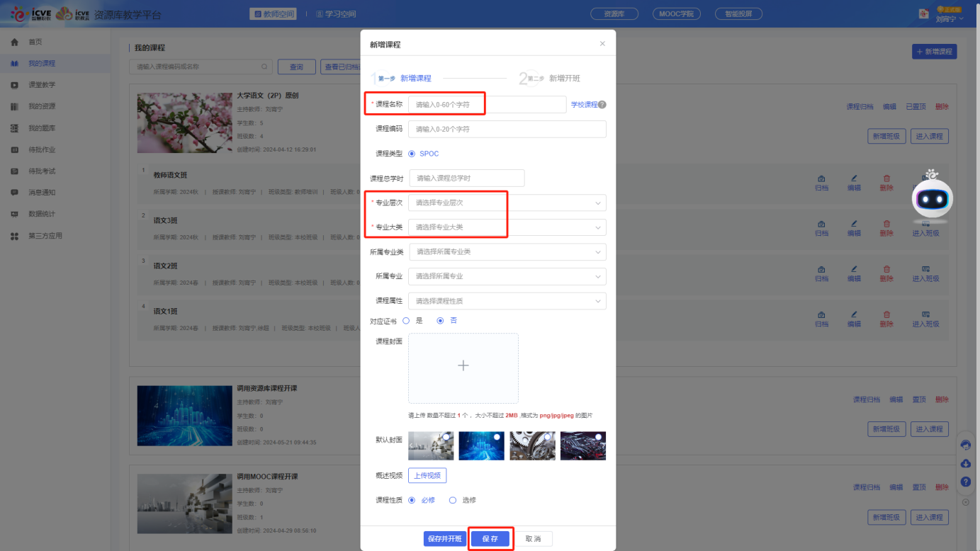Open the 专业大类 dropdown
Screen dimensions: 980x551
(507, 227)
